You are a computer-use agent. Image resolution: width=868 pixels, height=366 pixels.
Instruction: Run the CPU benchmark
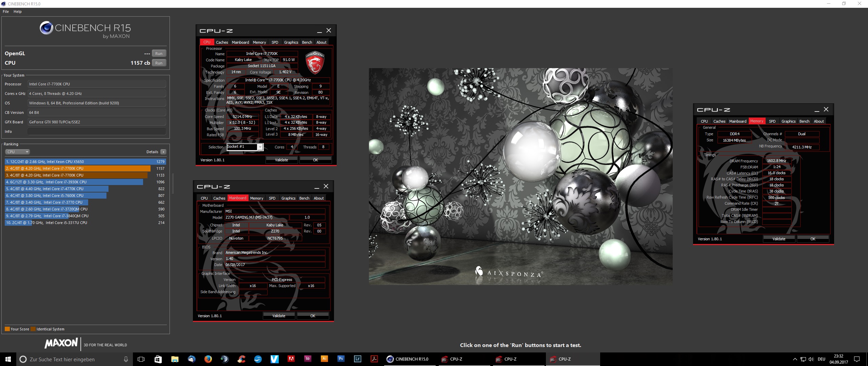tap(159, 63)
